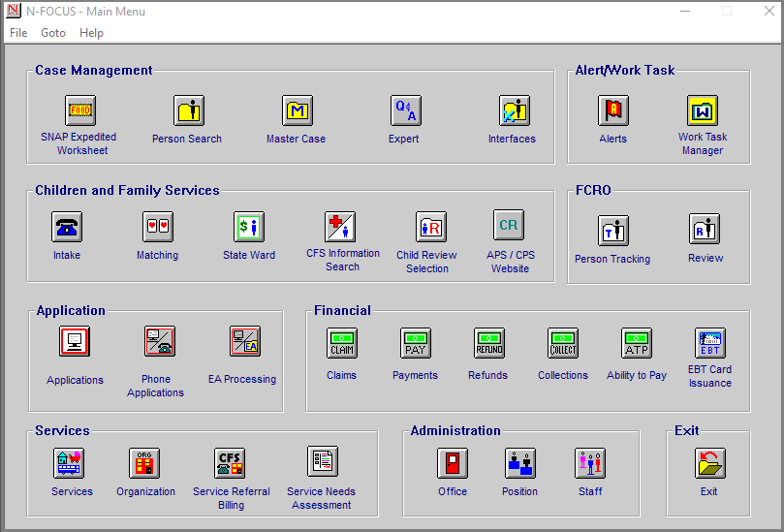Launch the Applications computer icon

(75, 341)
